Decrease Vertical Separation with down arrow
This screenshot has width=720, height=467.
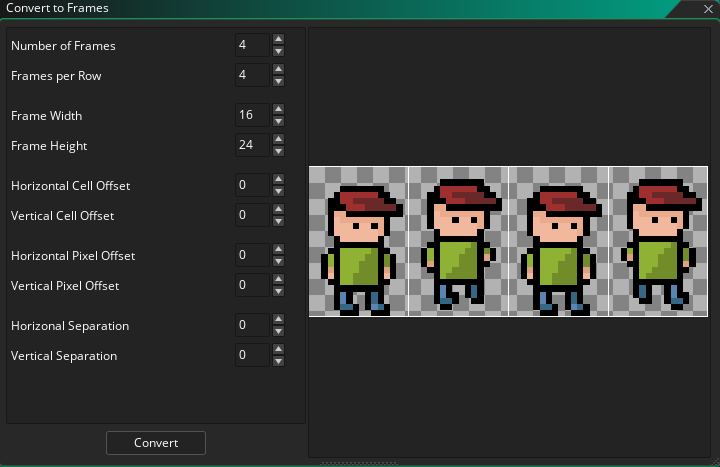[278, 361]
